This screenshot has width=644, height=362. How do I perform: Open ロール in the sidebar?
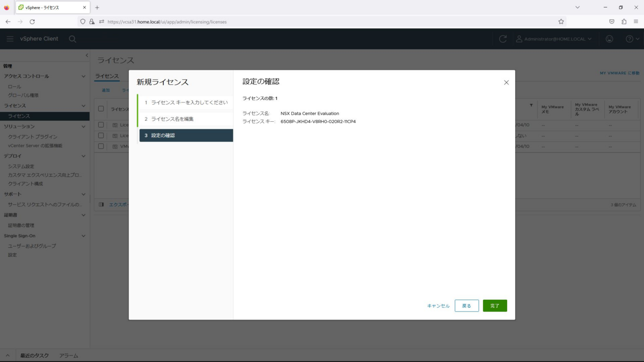pos(14,86)
